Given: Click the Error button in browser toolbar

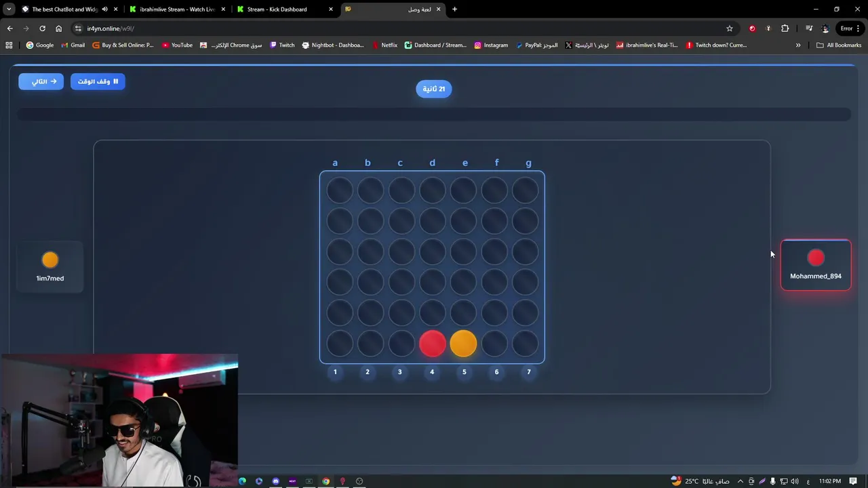Looking at the screenshot, I should [x=850, y=28].
